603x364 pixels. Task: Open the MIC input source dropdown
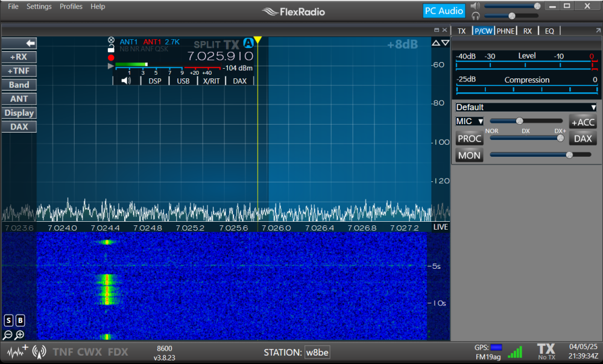(x=470, y=122)
